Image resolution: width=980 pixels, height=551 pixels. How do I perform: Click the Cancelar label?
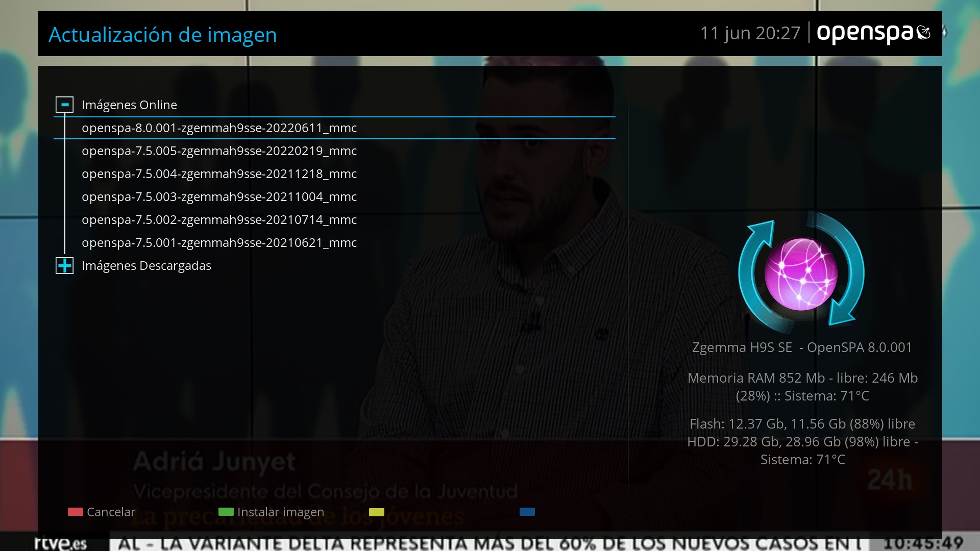click(x=111, y=512)
